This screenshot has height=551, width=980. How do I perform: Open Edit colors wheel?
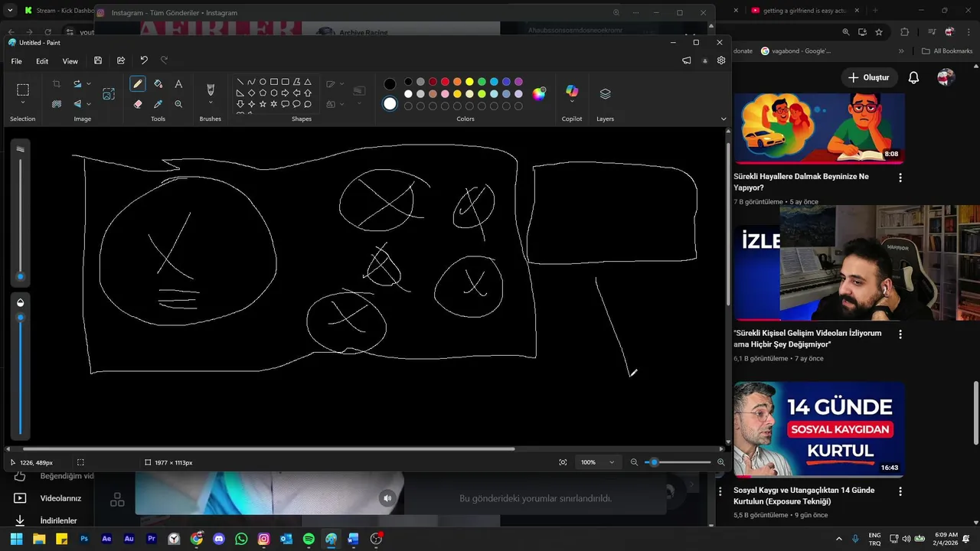pyautogui.click(x=539, y=93)
